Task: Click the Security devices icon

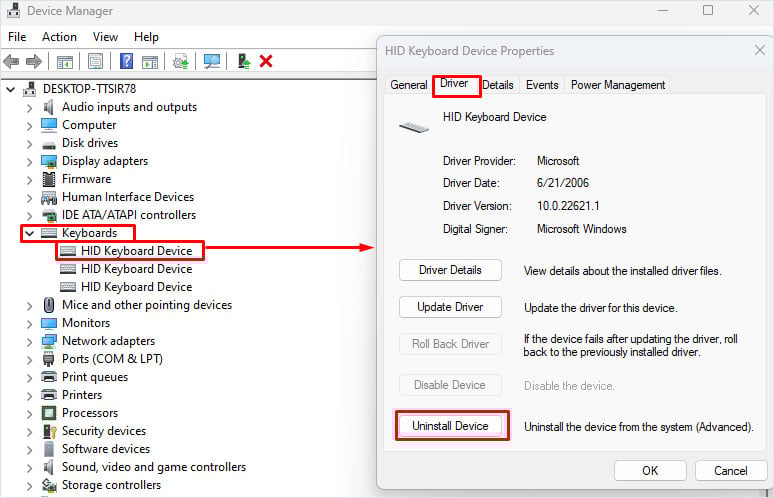Action: [x=49, y=431]
